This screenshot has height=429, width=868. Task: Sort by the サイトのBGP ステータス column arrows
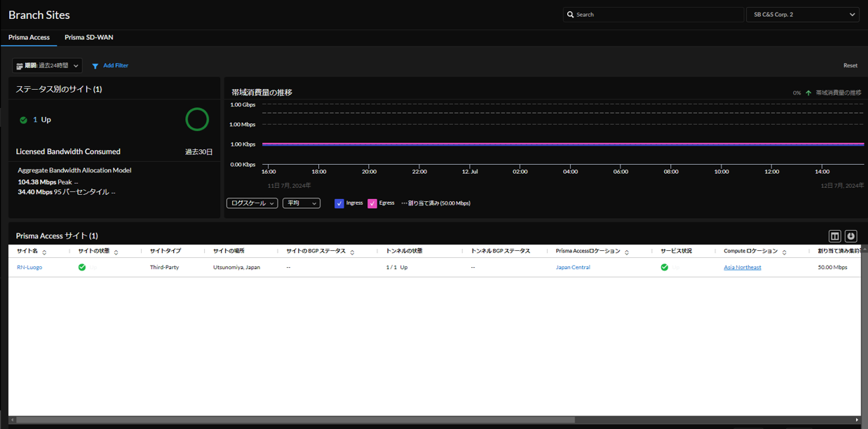[x=352, y=252]
